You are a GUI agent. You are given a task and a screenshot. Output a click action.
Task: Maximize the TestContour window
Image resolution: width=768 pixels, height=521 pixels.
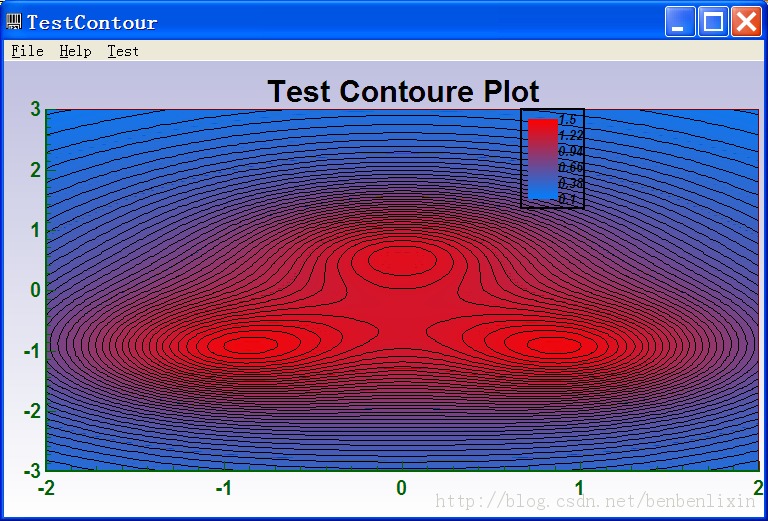(x=713, y=22)
